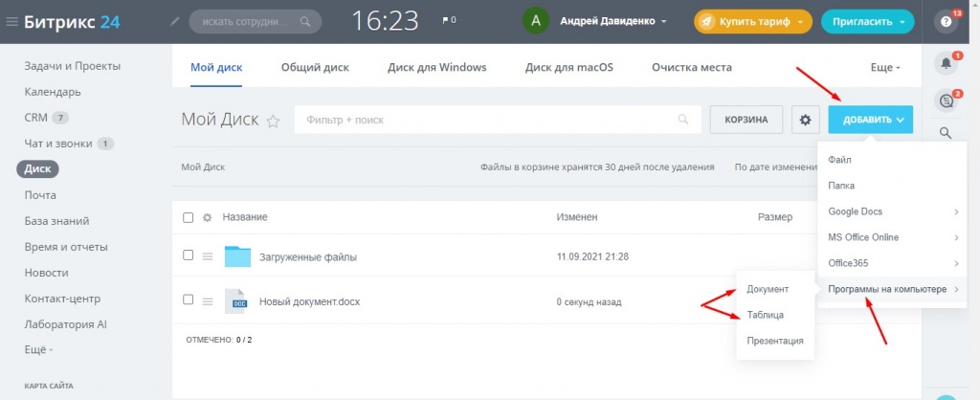The image size is (980, 400).
Task: Expand Office365 submenu
Action: point(893,263)
